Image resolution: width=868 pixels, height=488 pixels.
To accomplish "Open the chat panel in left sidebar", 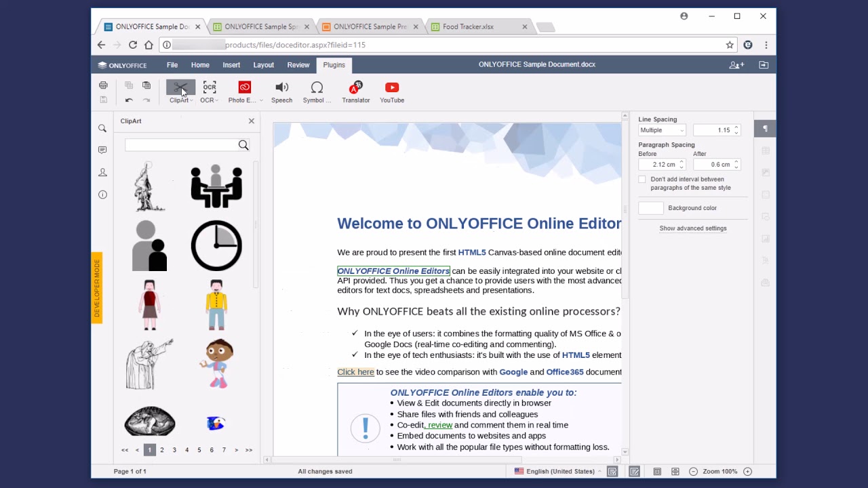I will coord(102,172).
